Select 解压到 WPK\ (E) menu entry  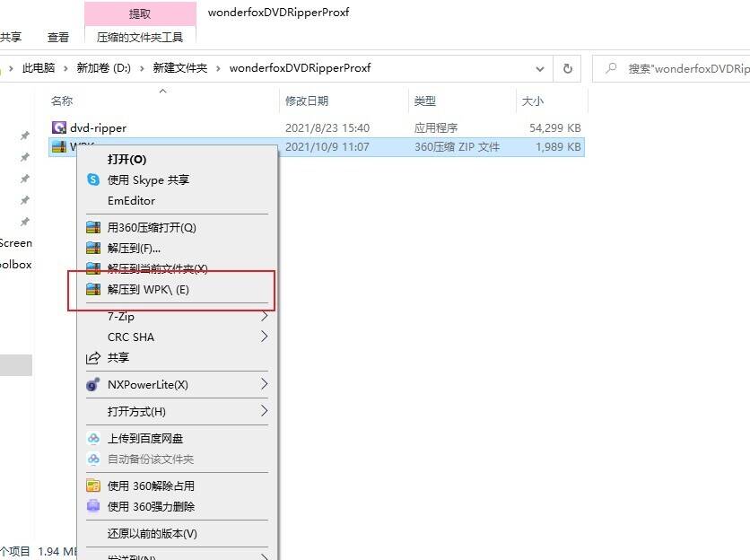(148, 290)
